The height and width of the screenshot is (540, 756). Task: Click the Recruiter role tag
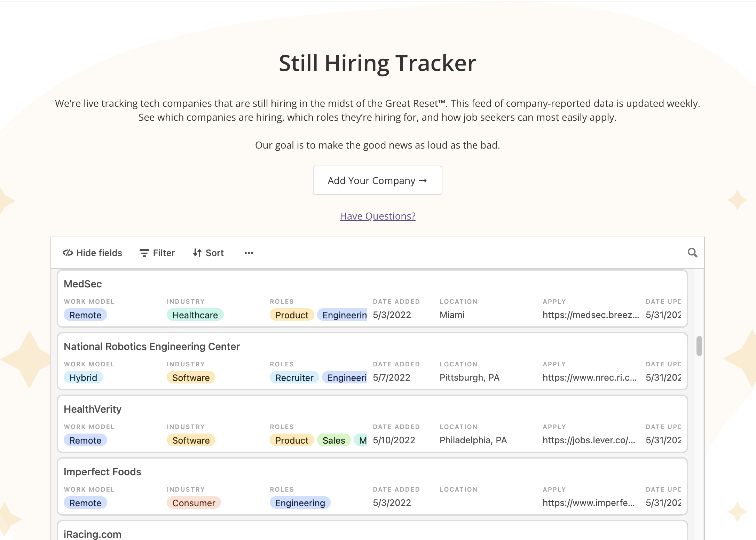click(x=294, y=378)
